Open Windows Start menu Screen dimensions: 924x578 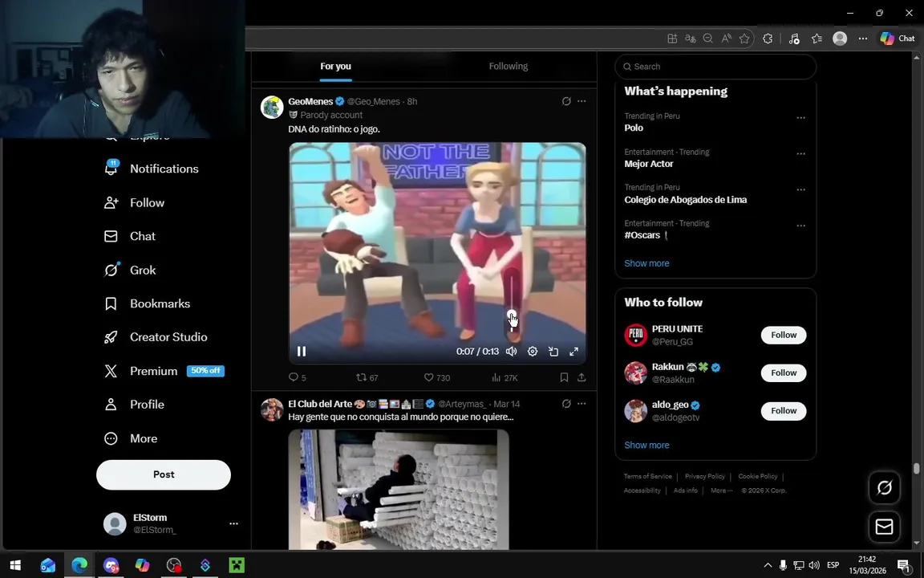click(x=15, y=566)
